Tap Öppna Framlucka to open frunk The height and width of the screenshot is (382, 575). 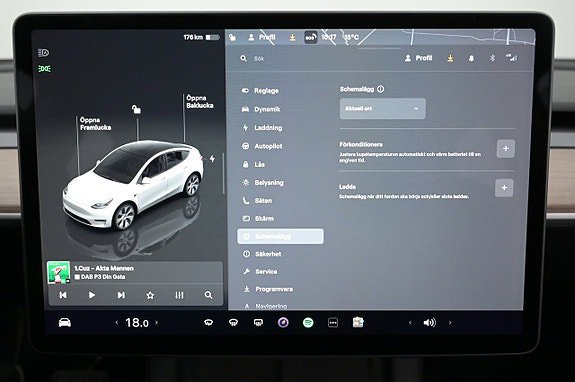[x=95, y=124]
